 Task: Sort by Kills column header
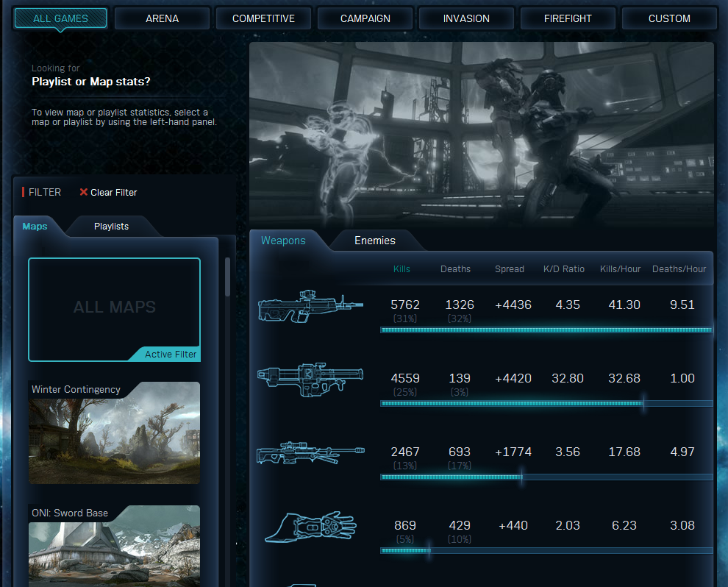[x=402, y=269]
